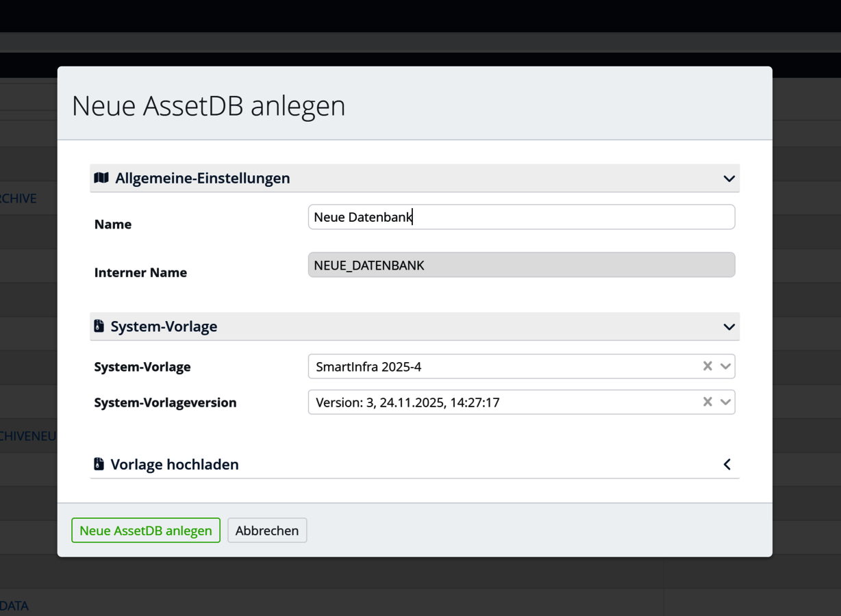Image resolution: width=841 pixels, height=616 pixels.
Task: Collapse the Allgemeine-Einstellungen section using its chevron
Action: (729, 179)
